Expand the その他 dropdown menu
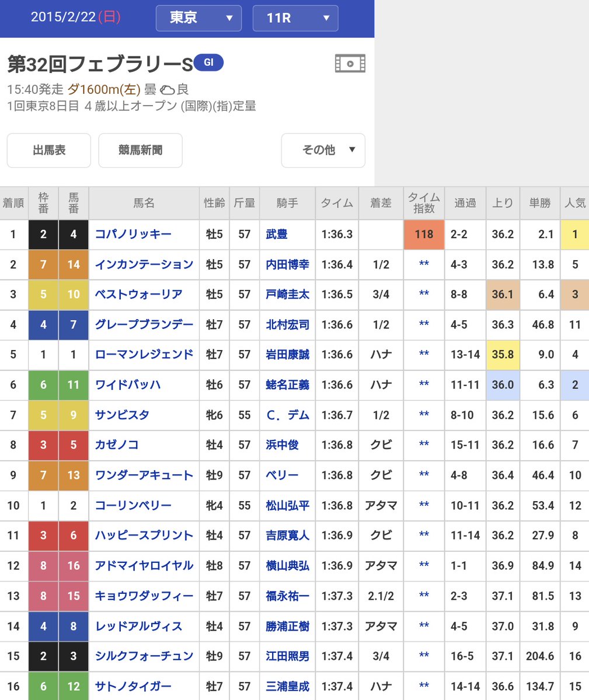 [323, 150]
